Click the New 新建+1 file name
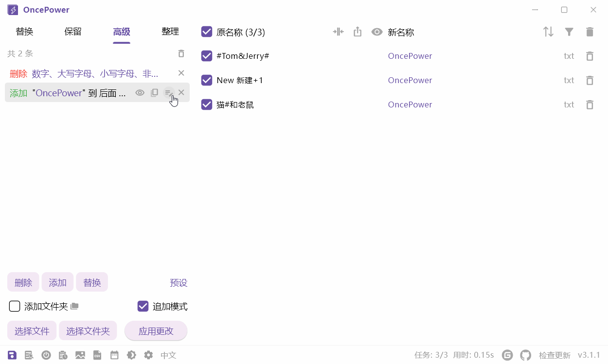This screenshot has width=608, height=364. (x=240, y=80)
